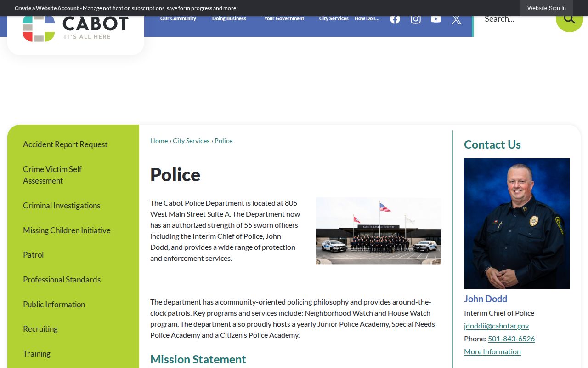The height and width of the screenshot is (368, 588).
Task: Click the Create a Website Account link
Action: [x=47, y=8]
